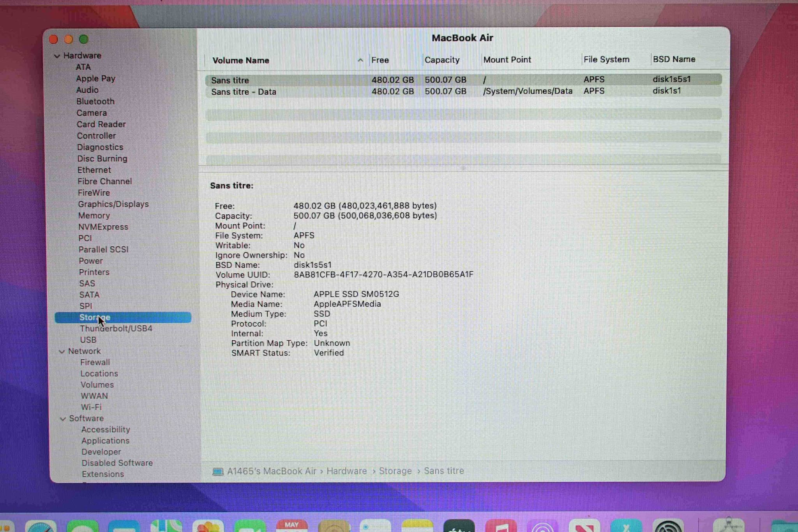Click the Volume UUID value text

383,274
